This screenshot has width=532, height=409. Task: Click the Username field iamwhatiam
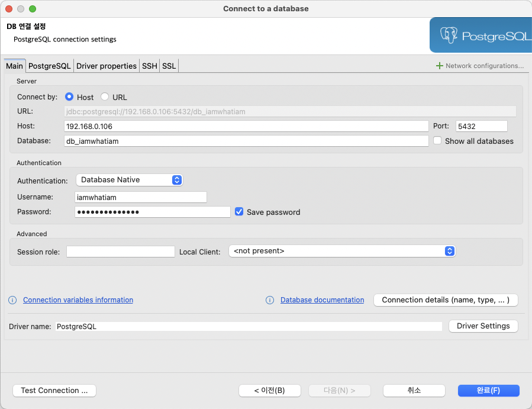click(141, 197)
